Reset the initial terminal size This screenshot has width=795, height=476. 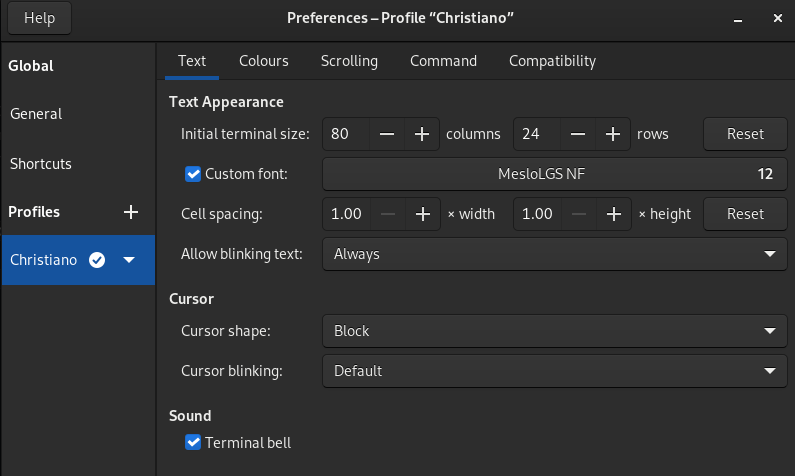(x=745, y=134)
